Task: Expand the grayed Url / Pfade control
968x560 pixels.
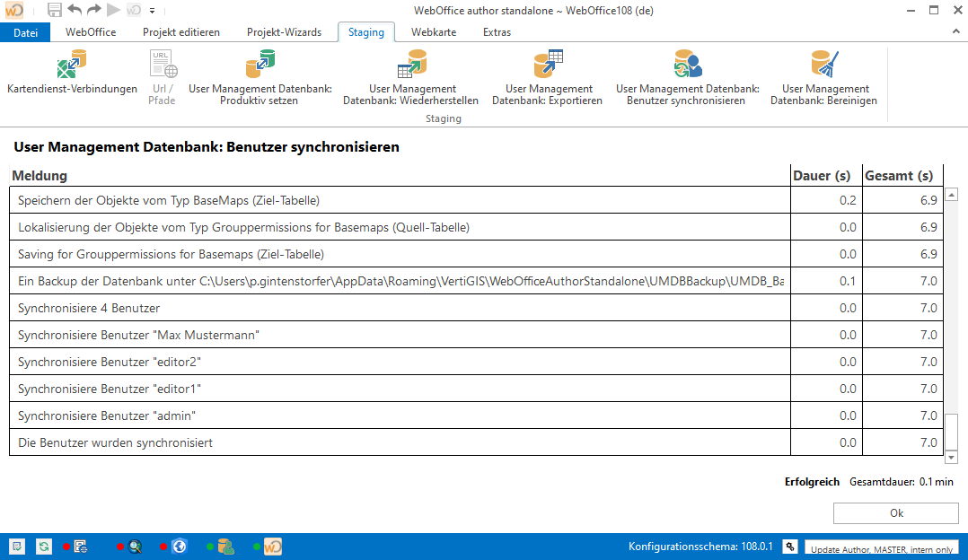Action: [x=162, y=75]
